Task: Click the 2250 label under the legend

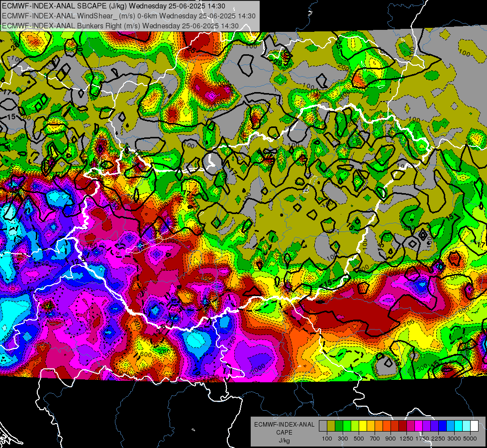Action: [x=438, y=439]
